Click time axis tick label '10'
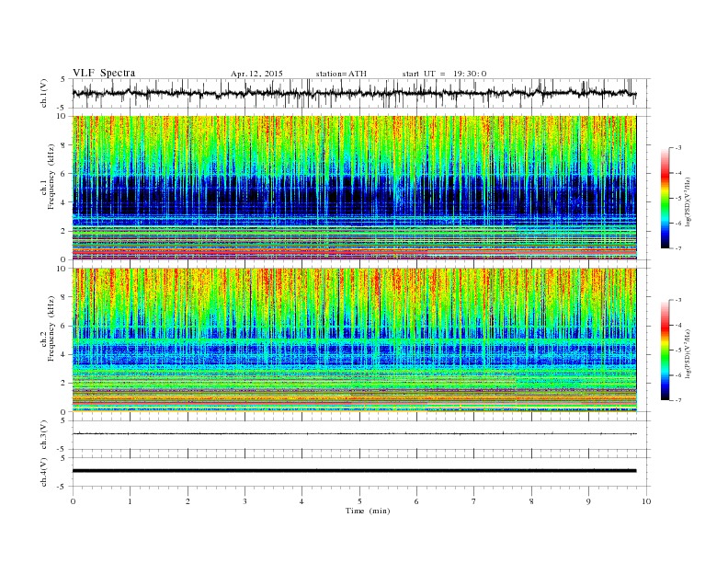 646,501
